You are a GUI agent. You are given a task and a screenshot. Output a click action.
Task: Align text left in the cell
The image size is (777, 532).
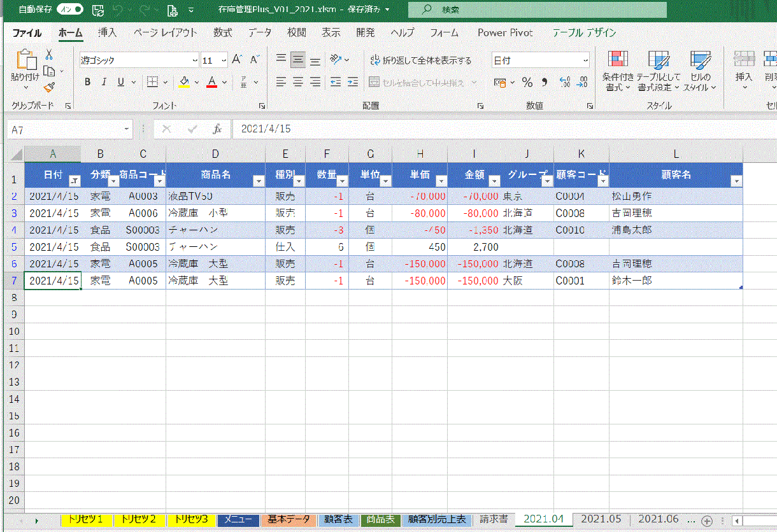coord(281,82)
